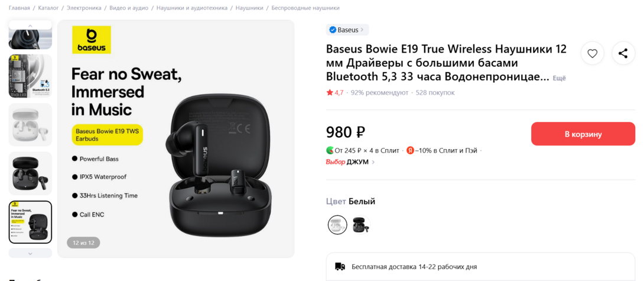
Task: Go to Электроника breadcrumb
Action: [x=84, y=8]
